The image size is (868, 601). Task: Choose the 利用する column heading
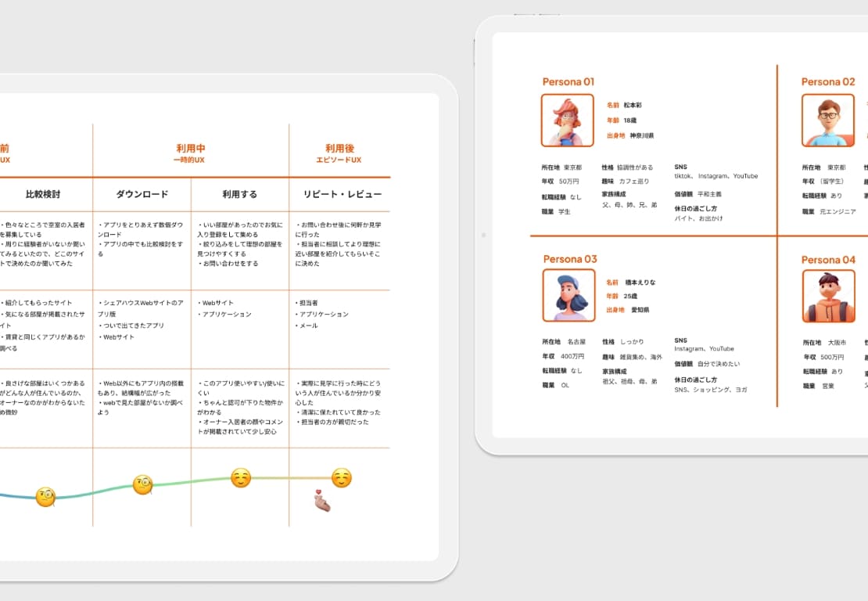tap(239, 194)
